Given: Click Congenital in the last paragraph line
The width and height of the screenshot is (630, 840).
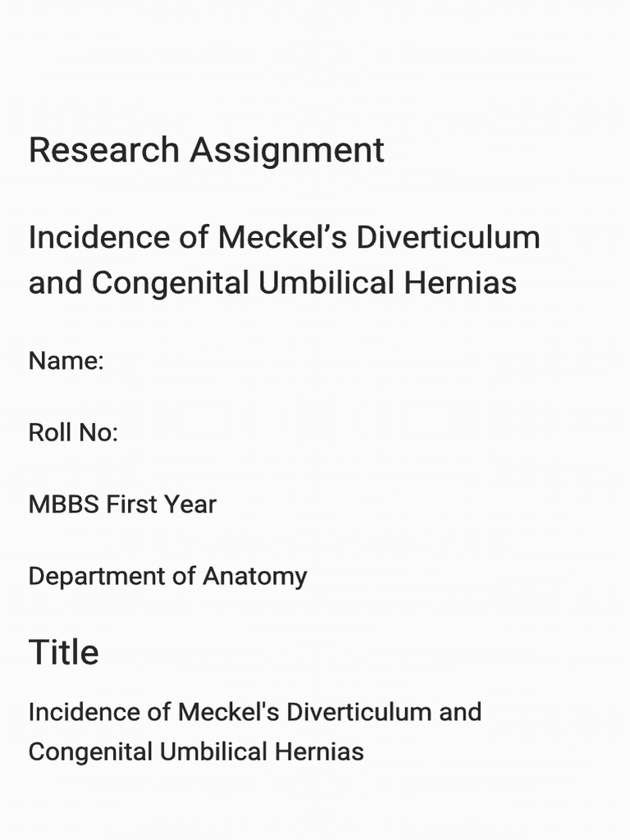Looking at the screenshot, I should [90, 753].
